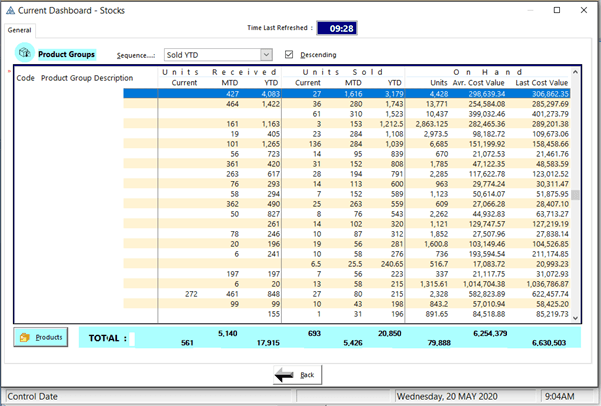The image size is (601, 406).
Task: Click the Product Group Description column header
Action: coord(87,78)
